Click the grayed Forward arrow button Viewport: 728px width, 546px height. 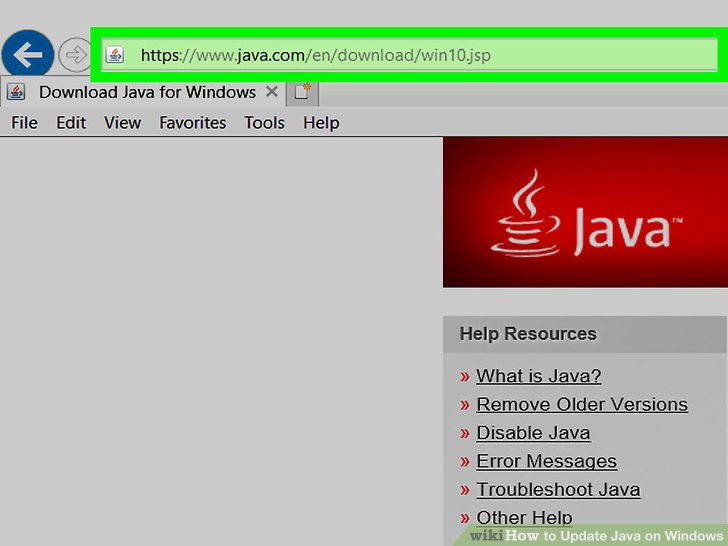click(x=75, y=55)
